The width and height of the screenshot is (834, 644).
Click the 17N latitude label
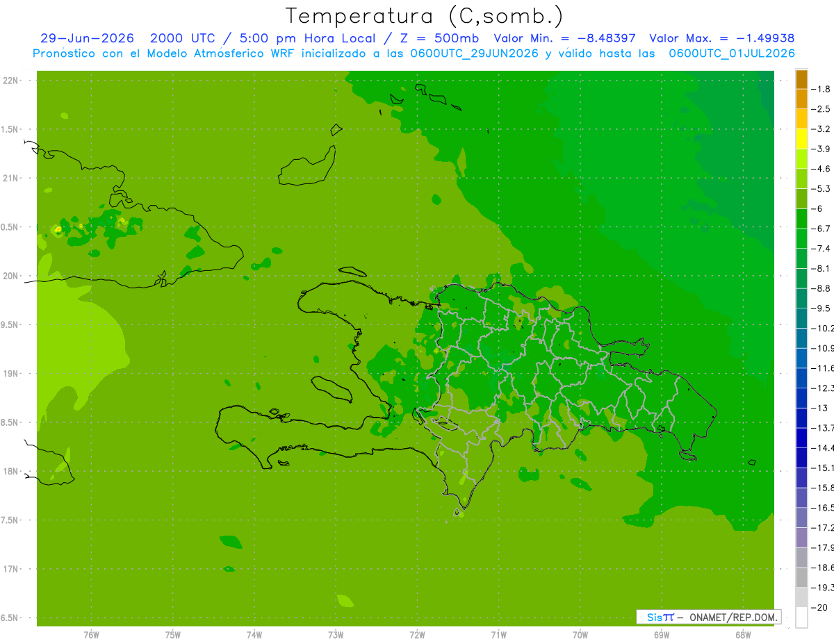(x=11, y=570)
